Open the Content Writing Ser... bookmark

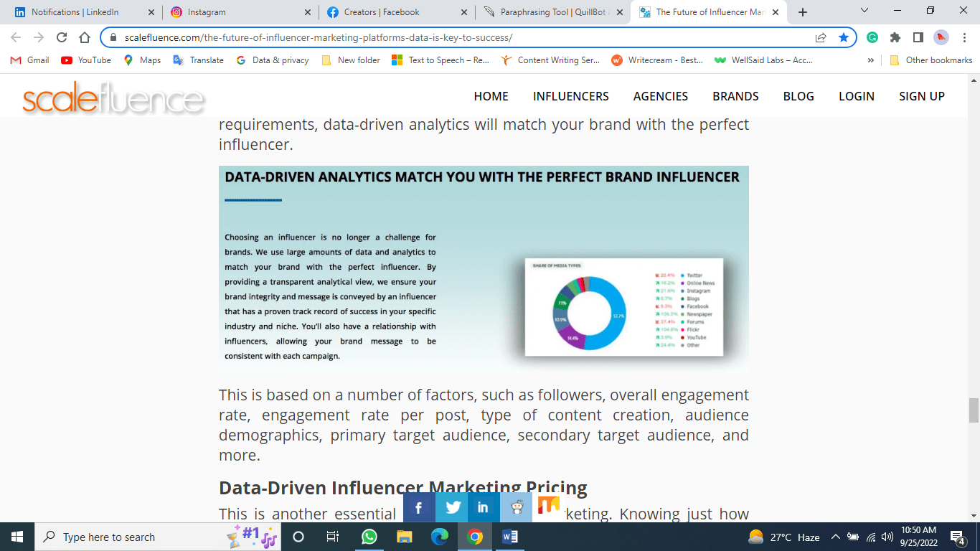point(550,60)
